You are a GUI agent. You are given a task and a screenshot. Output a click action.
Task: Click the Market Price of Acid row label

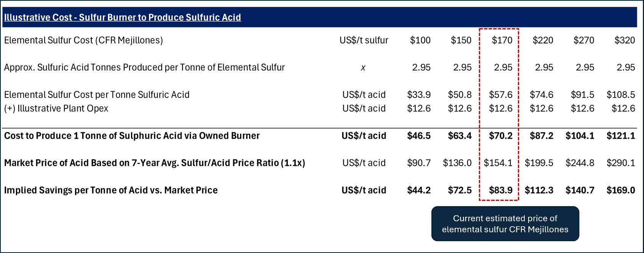click(x=154, y=163)
